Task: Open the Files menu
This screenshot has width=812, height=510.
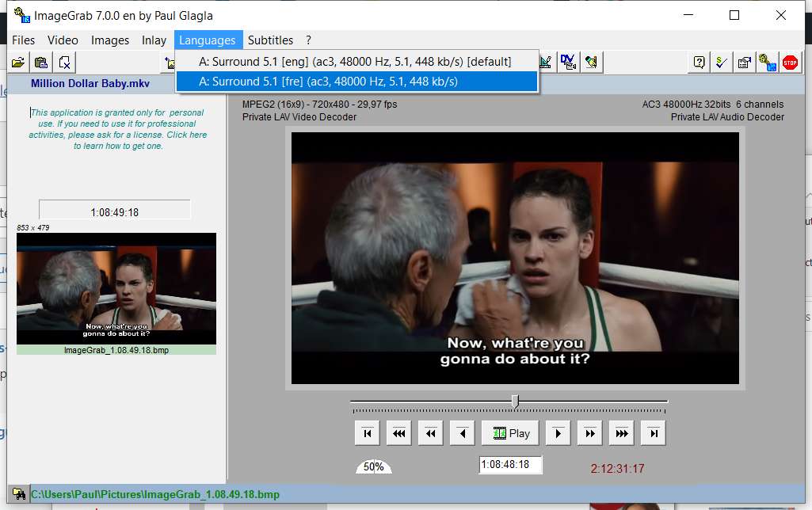Action: click(x=23, y=40)
